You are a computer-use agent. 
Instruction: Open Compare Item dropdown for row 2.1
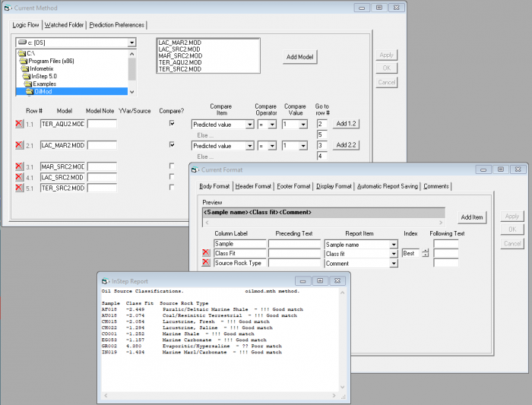pos(250,146)
